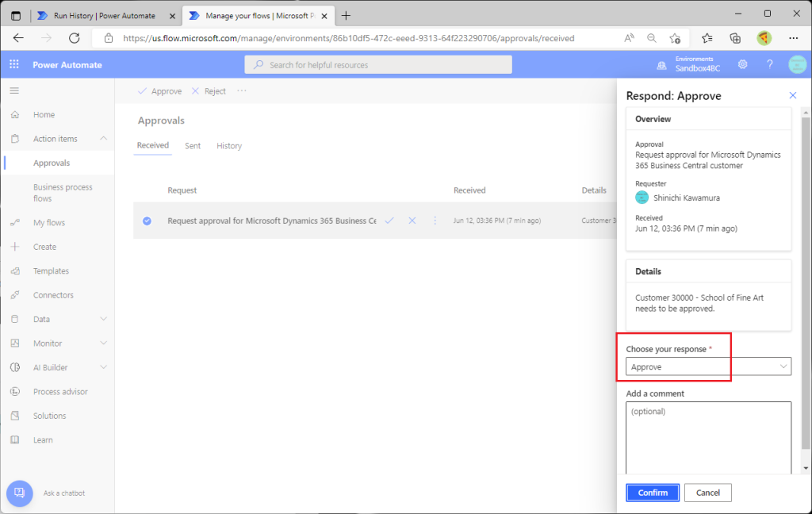Refresh the page

75,38
